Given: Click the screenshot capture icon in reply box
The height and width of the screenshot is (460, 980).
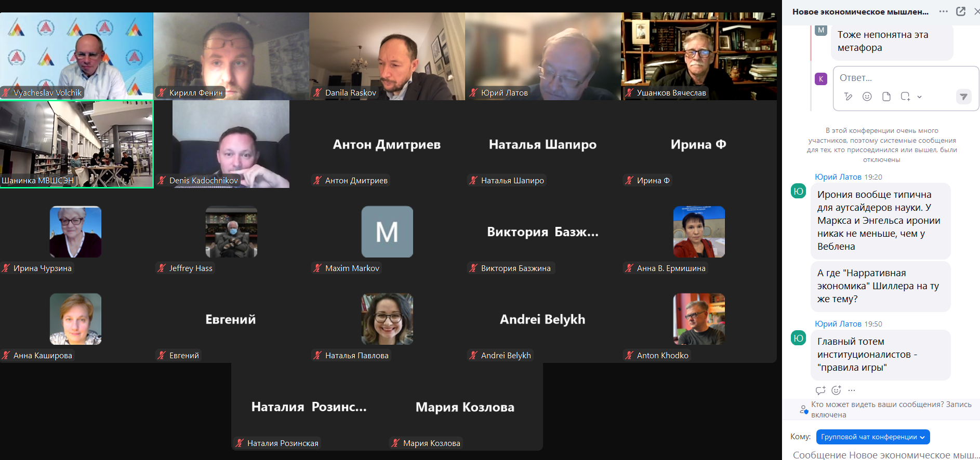Looking at the screenshot, I should tap(905, 97).
